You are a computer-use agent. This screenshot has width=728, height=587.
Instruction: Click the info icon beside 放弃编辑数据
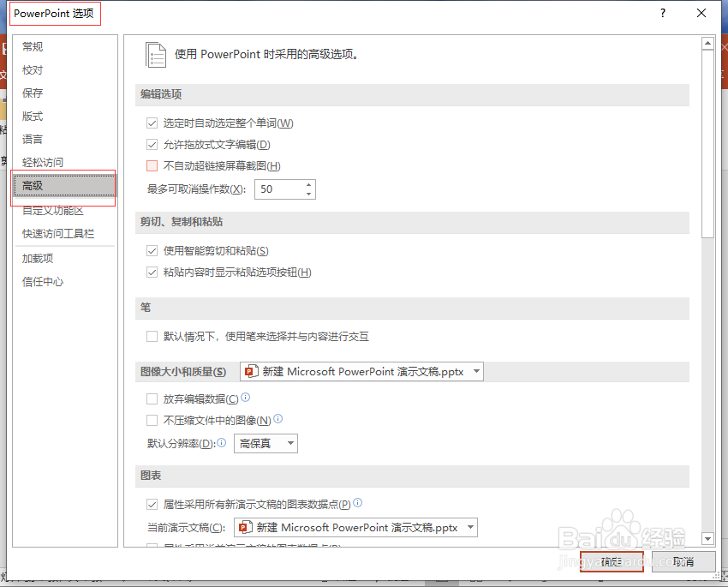click(x=246, y=397)
